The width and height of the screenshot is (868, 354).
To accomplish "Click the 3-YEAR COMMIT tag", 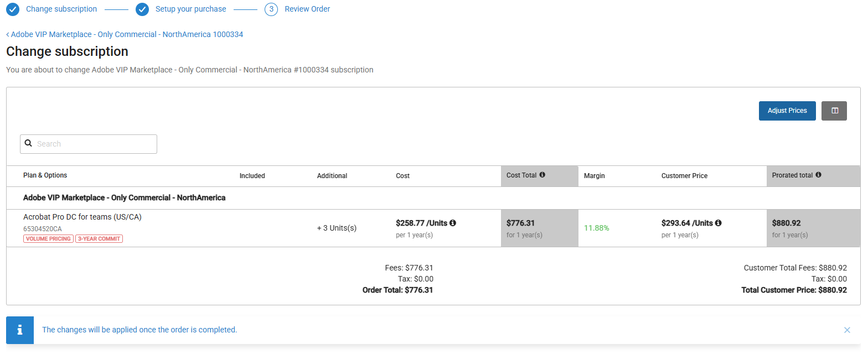I will [x=99, y=239].
